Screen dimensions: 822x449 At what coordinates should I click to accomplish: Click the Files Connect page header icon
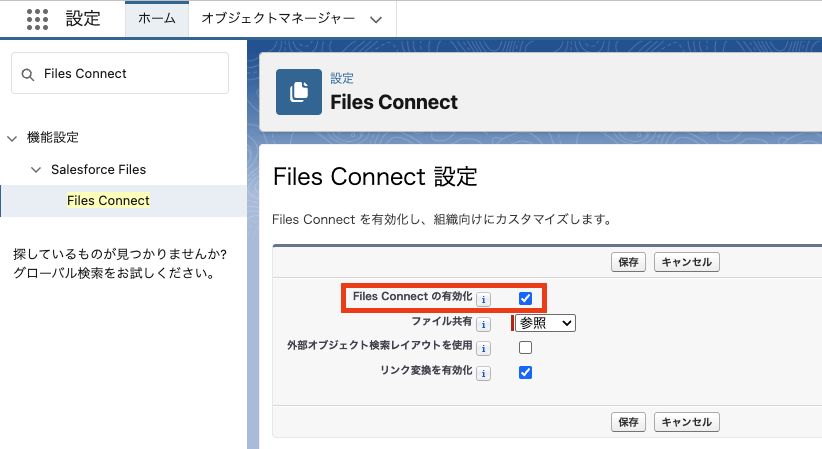coord(299,92)
